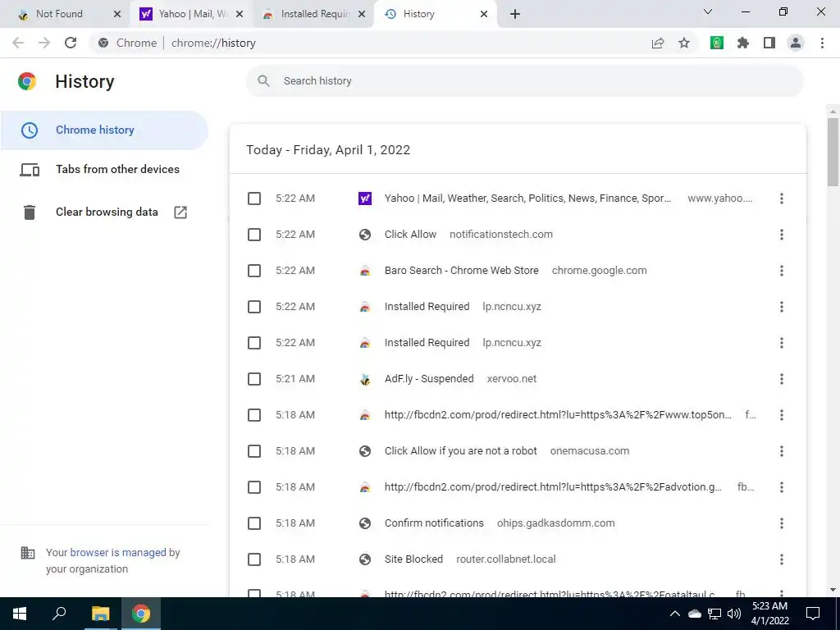Click the Clear browsing data trash icon

pyautogui.click(x=30, y=212)
